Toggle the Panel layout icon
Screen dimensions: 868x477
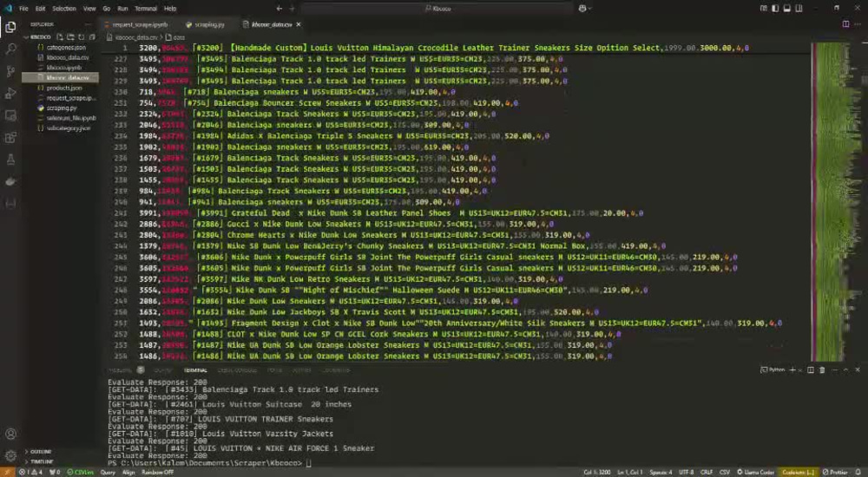[786, 9]
